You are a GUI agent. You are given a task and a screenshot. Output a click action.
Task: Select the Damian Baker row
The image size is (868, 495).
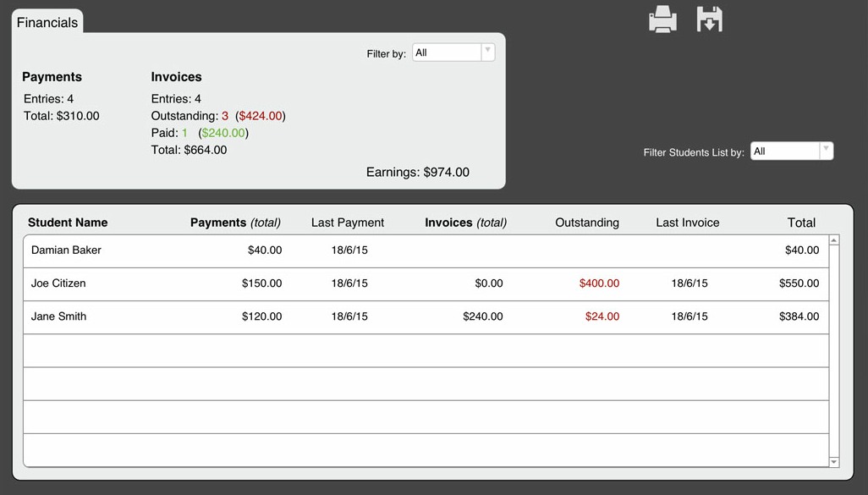tap(66, 250)
